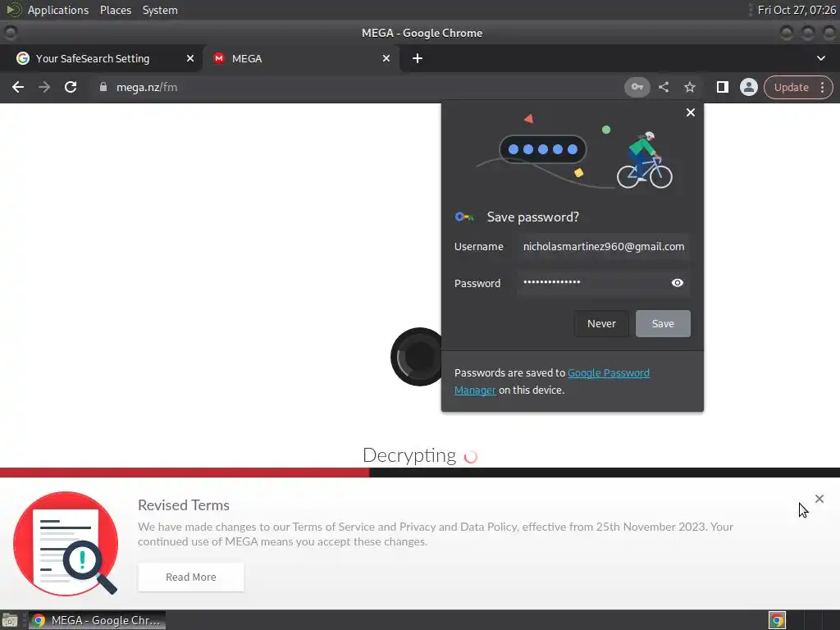The height and width of the screenshot is (630, 840).
Task: Open Chrome menu via Update button
Action: pos(797,87)
